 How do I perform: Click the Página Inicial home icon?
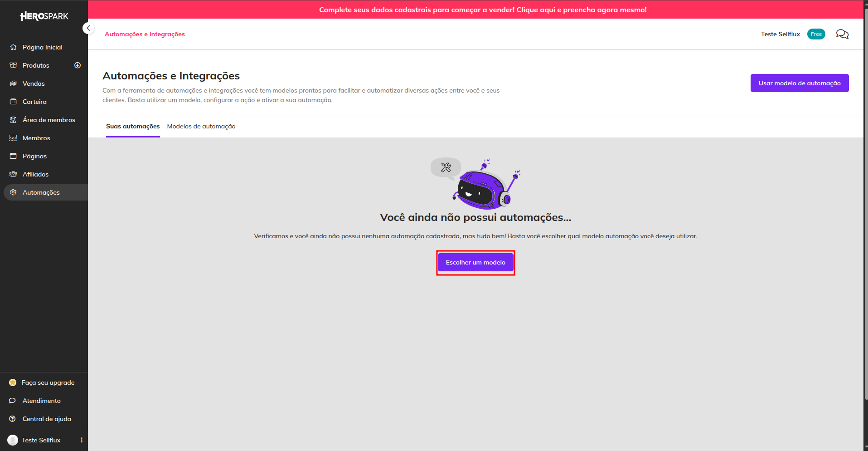[x=13, y=47]
